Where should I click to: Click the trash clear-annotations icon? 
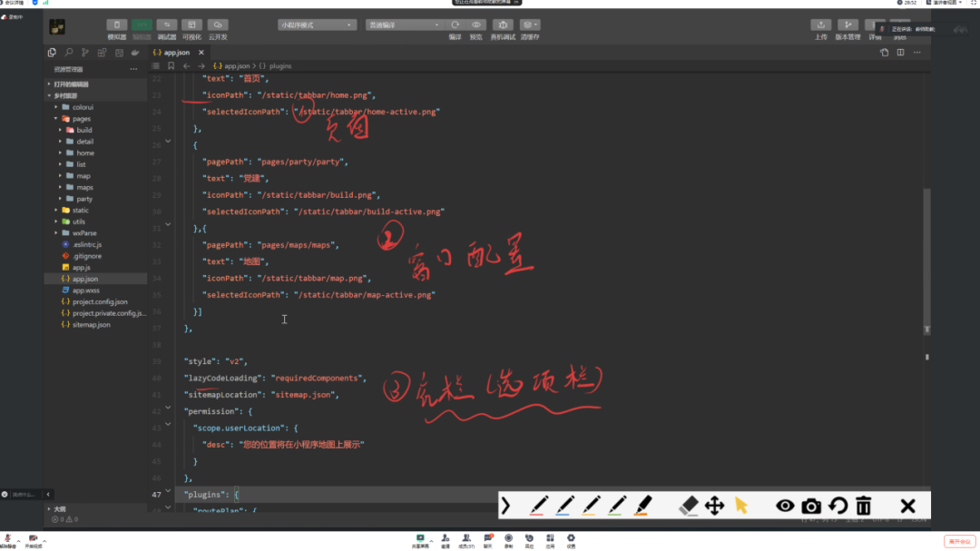[863, 506]
